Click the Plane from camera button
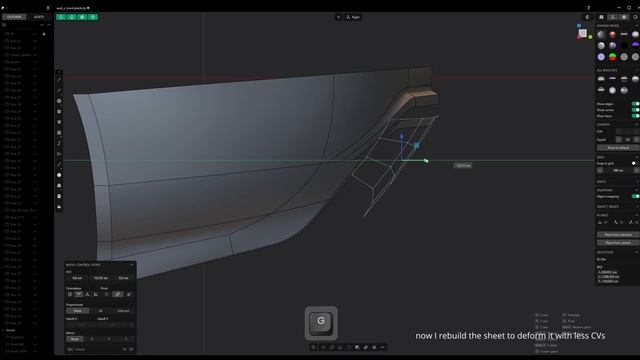This screenshot has height=360, width=640. pos(618,243)
